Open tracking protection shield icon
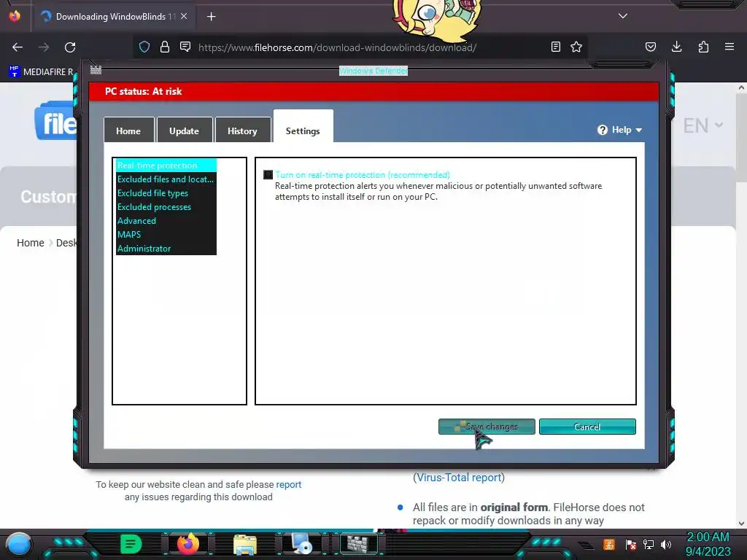The image size is (747, 560). [144, 47]
